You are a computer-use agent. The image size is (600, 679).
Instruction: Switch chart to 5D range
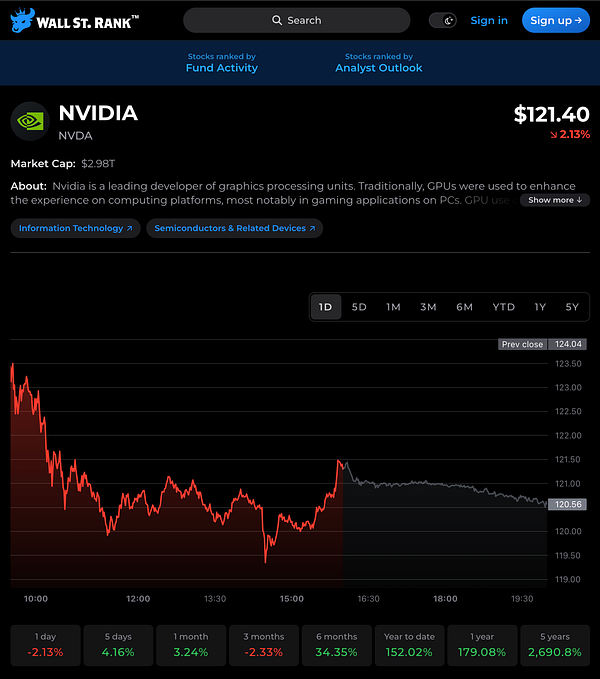coord(359,307)
